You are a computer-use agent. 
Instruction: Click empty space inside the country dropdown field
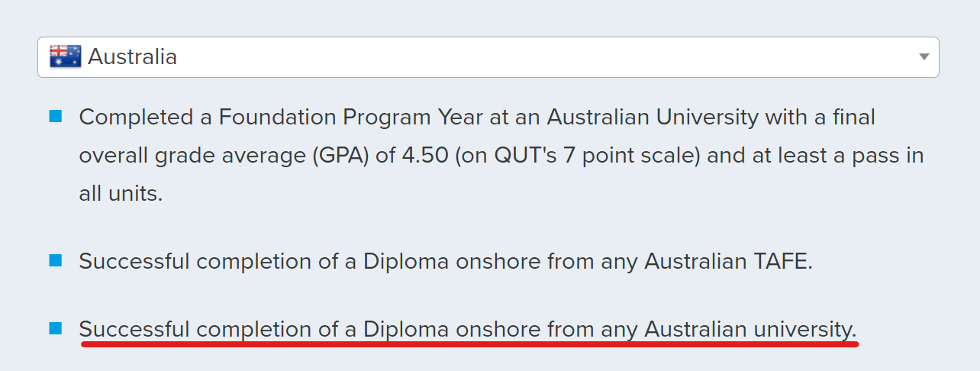coord(534,57)
